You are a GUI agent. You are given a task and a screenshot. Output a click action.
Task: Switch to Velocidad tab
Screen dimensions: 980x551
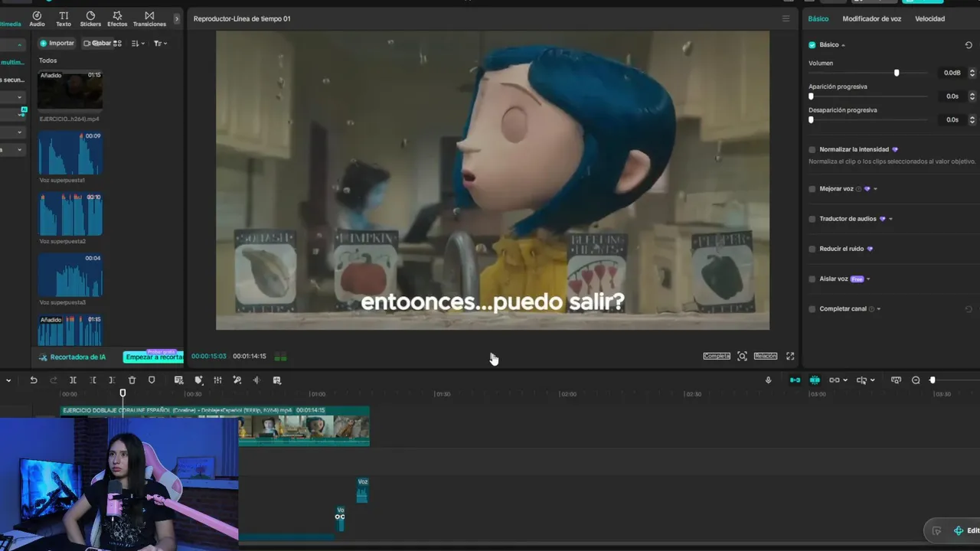click(x=929, y=18)
